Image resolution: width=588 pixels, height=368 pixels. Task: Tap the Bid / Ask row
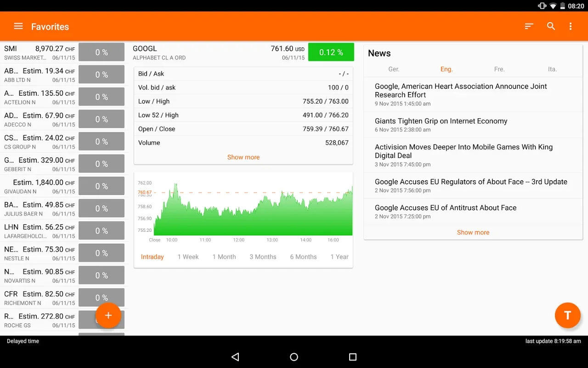[243, 74]
